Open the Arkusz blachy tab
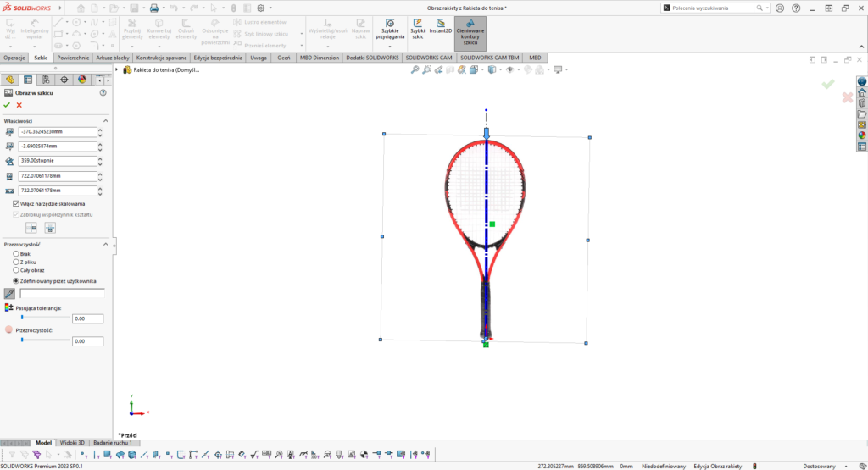Screen dimensions: 868x470 point(114,58)
